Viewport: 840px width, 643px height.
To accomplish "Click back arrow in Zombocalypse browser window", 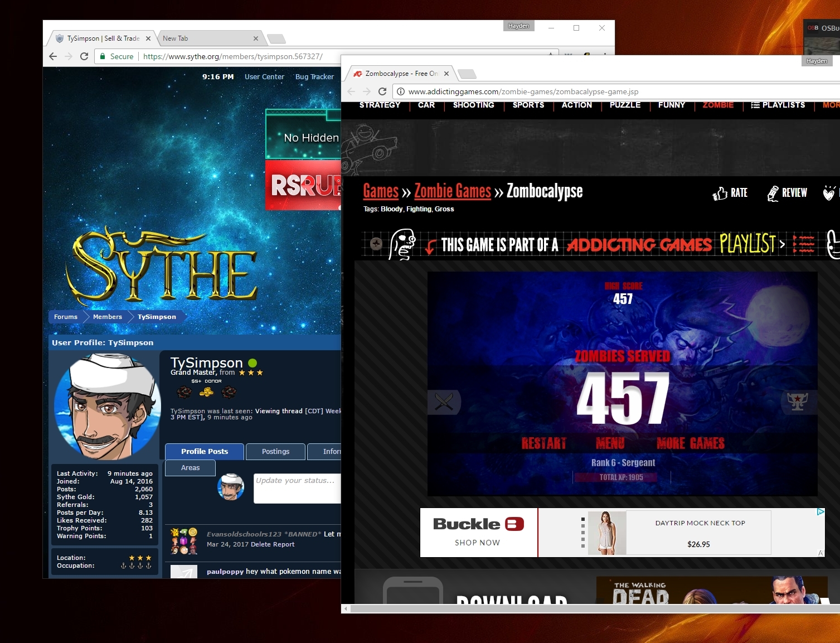I will pos(351,91).
